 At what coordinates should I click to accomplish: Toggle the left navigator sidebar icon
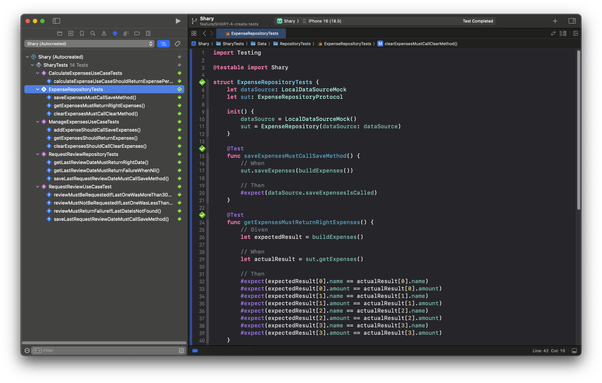point(56,21)
